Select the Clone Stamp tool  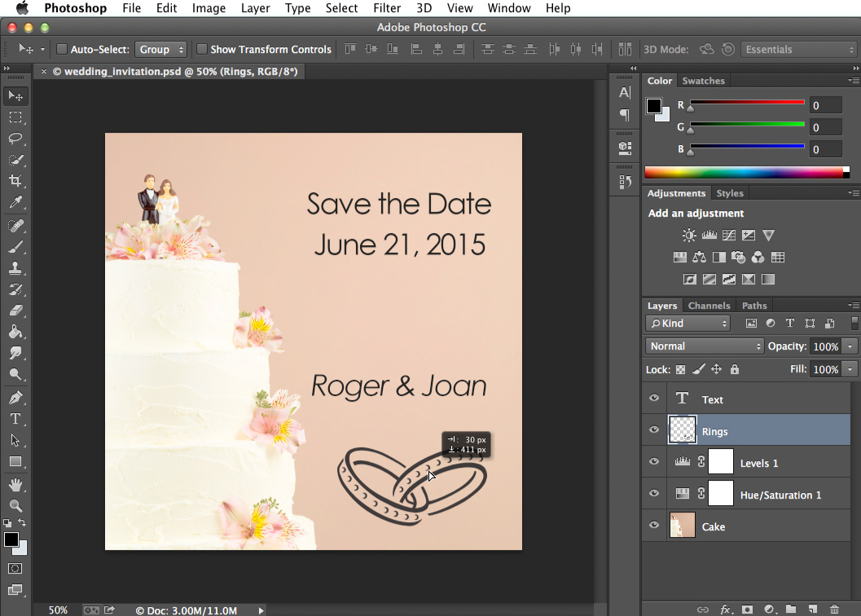coord(15,267)
